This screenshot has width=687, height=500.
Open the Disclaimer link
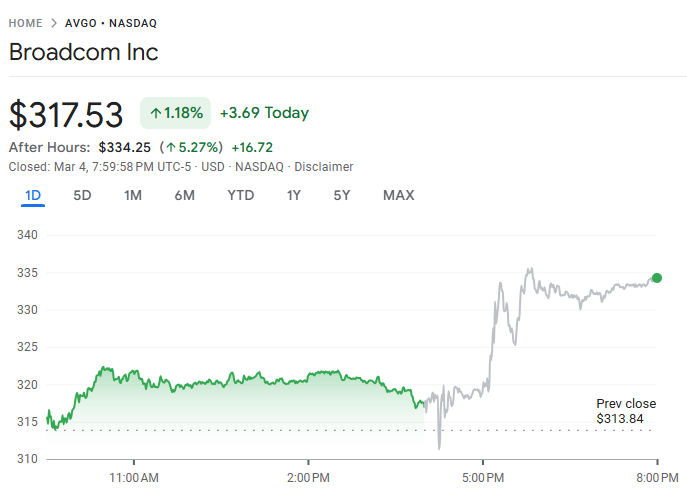[x=323, y=167]
